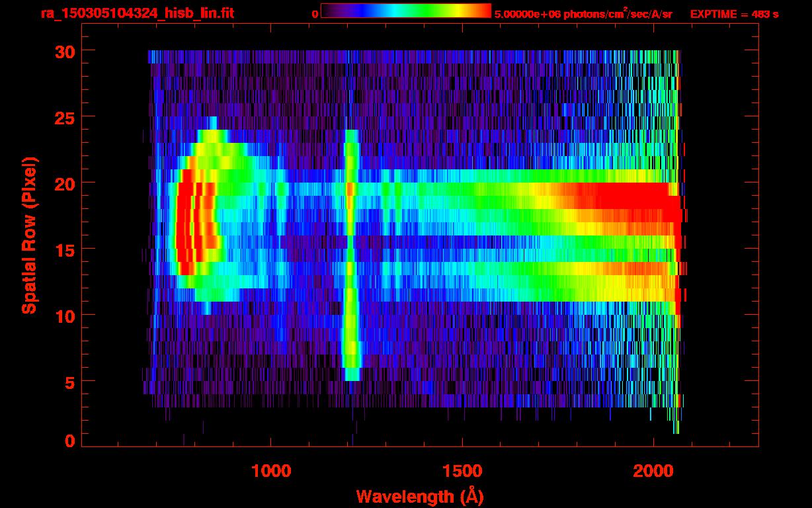
Task: Click the Spatial Row (Pixel) axis label
Action: (x=29, y=235)
